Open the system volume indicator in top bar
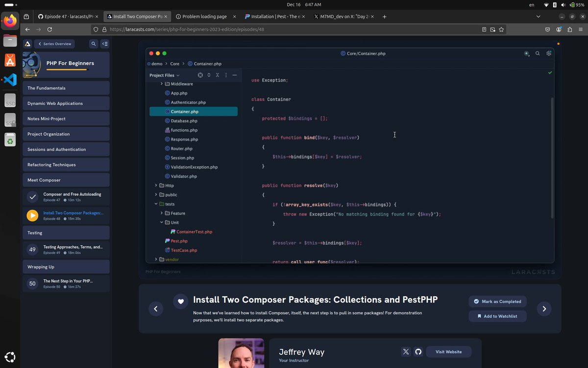 (563, 4)
